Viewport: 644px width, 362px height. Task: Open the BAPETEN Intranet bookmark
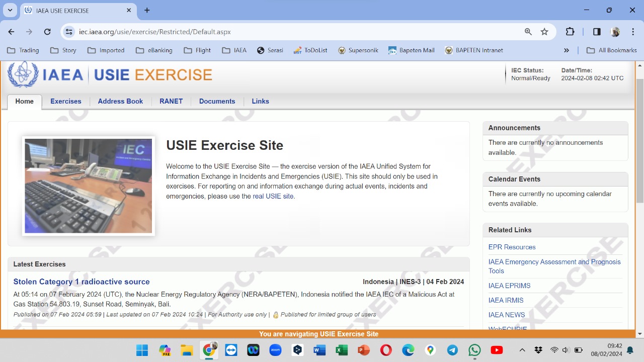point(474,50)
